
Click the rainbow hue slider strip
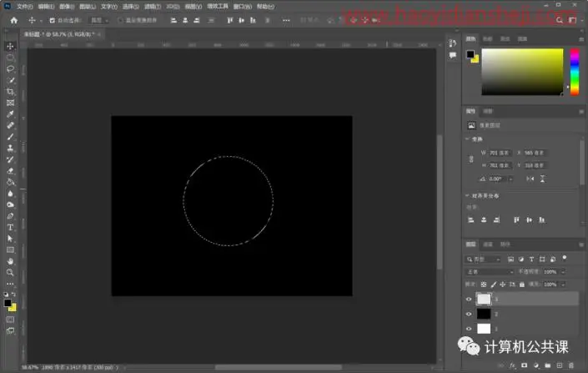click(x=575, y=72)
